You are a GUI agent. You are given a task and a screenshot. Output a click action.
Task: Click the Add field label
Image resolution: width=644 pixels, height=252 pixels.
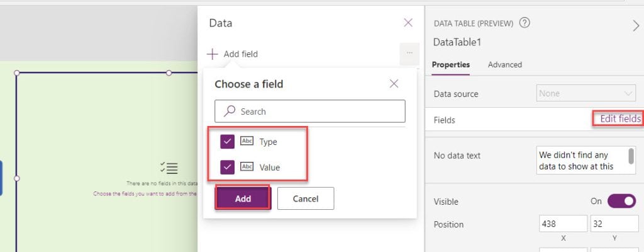(241, 54)
